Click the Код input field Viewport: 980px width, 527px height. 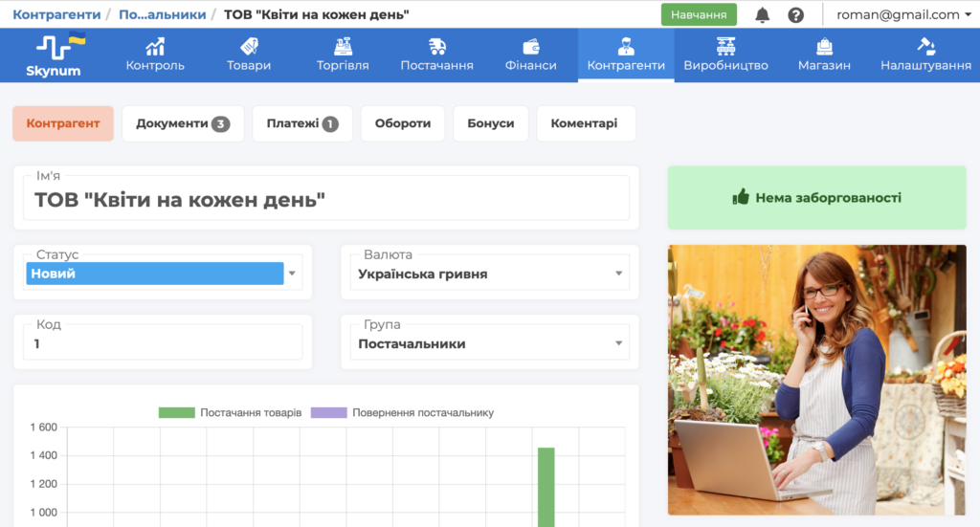[x=163, y=343]
